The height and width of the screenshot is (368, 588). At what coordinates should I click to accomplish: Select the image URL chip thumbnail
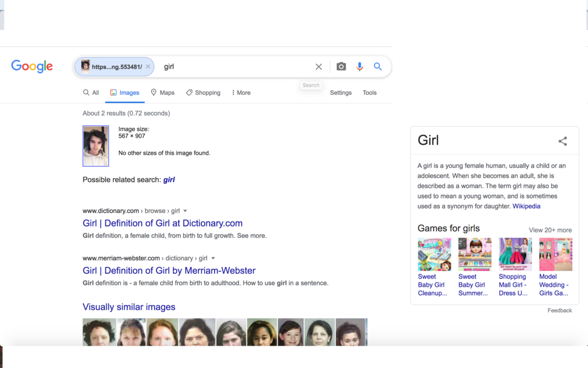(x=85, y=67)
